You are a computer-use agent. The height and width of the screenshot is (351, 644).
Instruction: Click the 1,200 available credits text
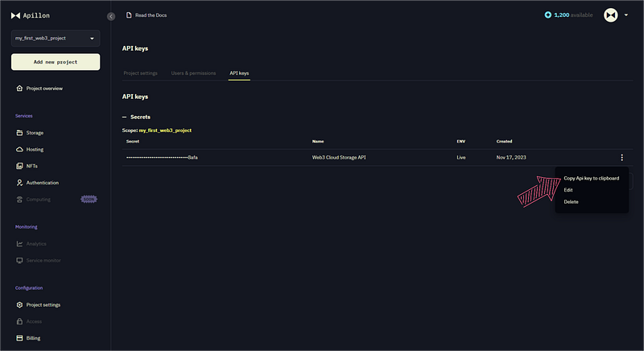573,15
